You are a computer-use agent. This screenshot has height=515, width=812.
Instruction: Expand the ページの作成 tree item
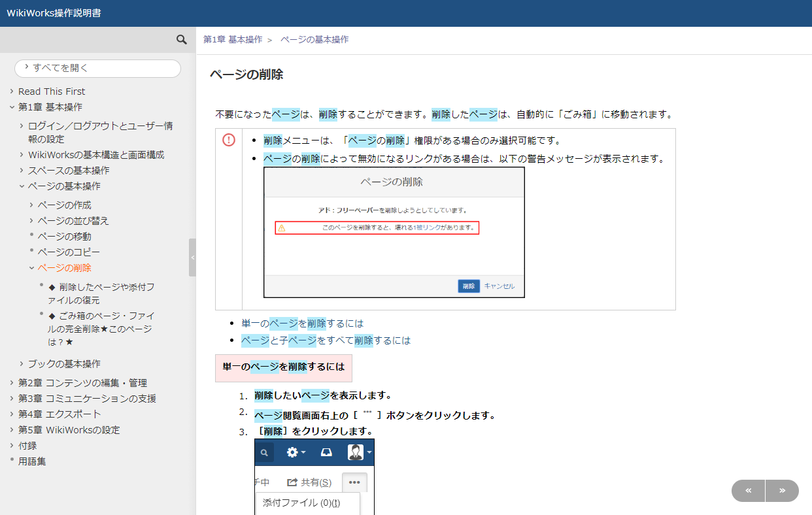pyautogui.click(x=31, y=205)
